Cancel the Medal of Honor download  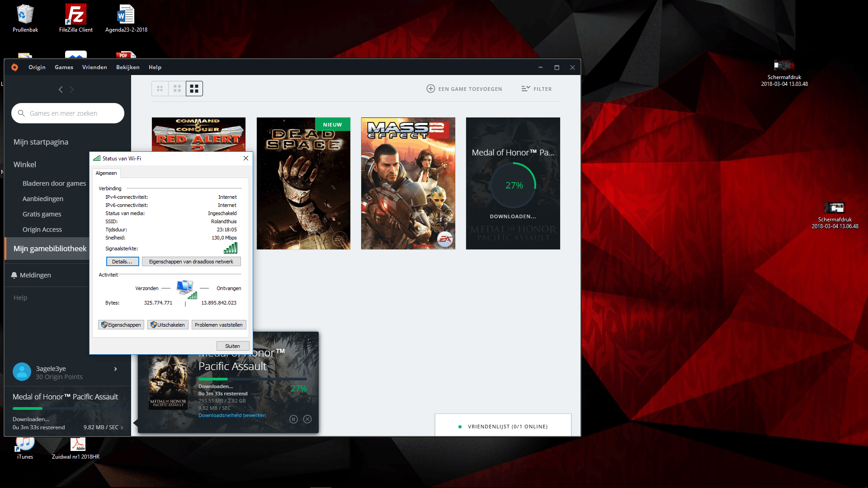pyautogui.click(x=307, y=419)
